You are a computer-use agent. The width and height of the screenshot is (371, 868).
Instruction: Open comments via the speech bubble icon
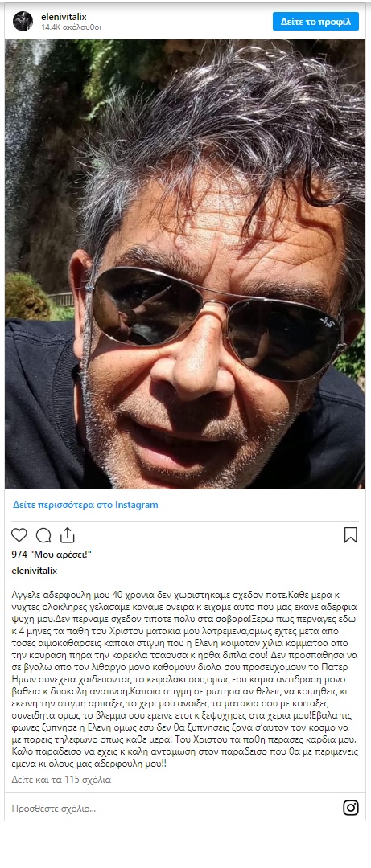tap(43, 534)
